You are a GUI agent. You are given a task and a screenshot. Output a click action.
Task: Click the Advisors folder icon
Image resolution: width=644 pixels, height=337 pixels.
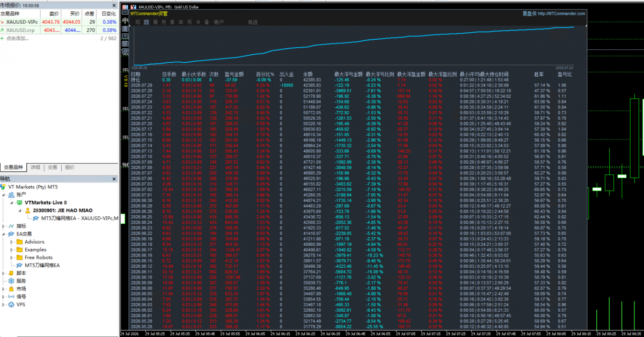pyautogui.click(x=19, y=242)
